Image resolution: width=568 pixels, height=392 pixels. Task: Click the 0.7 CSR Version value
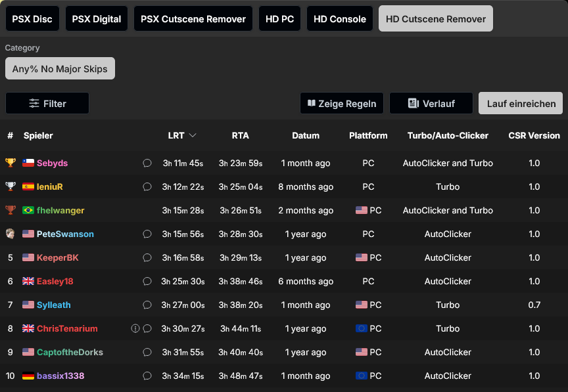pos(534,305)
